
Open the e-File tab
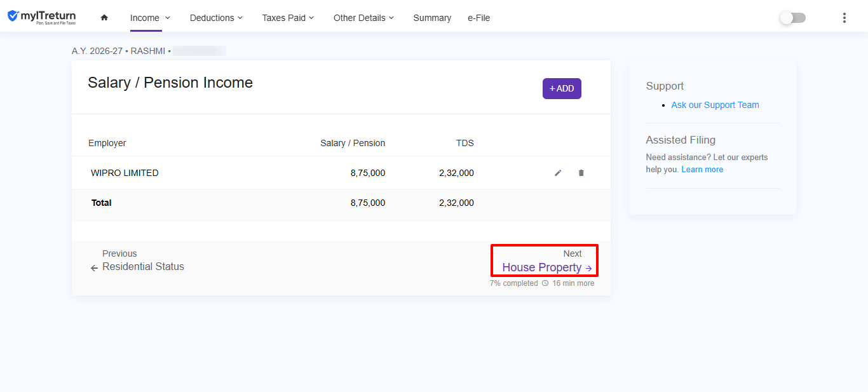pos(478,18)
